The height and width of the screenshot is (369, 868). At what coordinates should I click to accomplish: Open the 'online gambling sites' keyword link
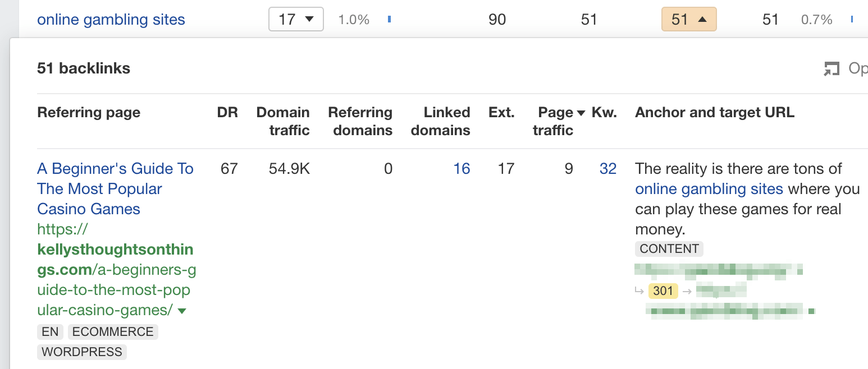[111, 19]
